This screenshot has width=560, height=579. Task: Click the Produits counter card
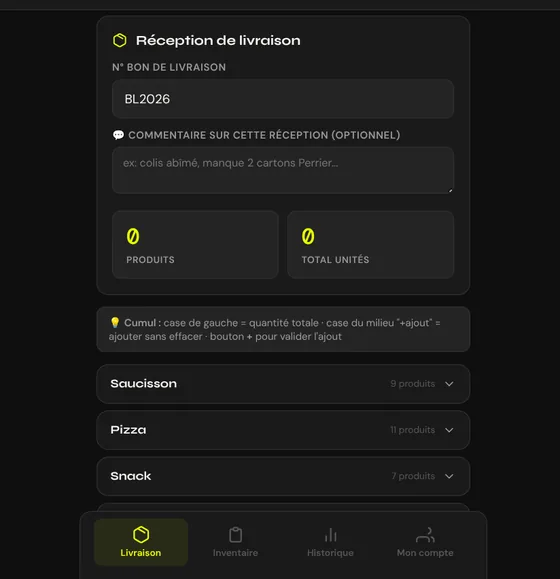point(195,244)
